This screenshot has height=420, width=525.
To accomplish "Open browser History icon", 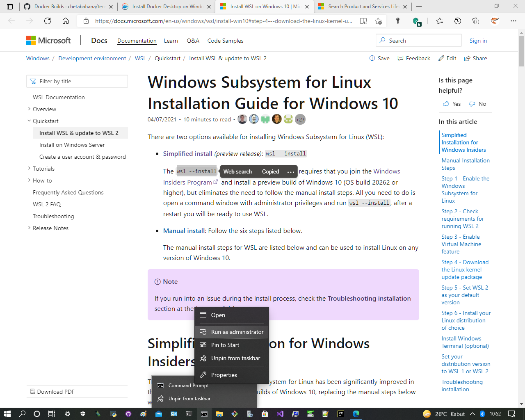I will tap(458, 21).
